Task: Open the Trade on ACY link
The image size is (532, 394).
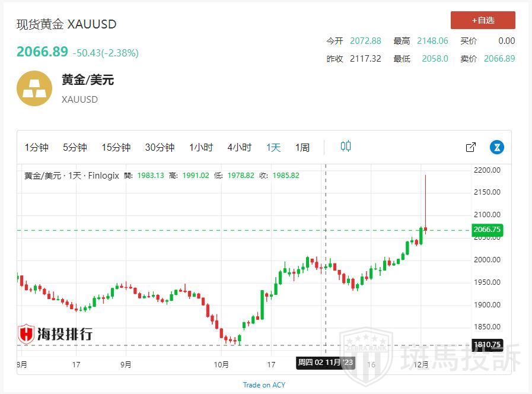Action: 264,385
